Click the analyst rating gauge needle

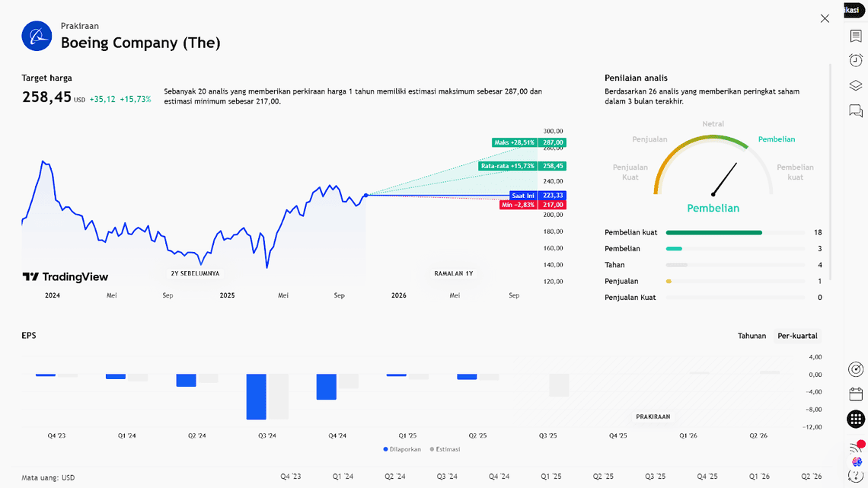coord(725,179)
